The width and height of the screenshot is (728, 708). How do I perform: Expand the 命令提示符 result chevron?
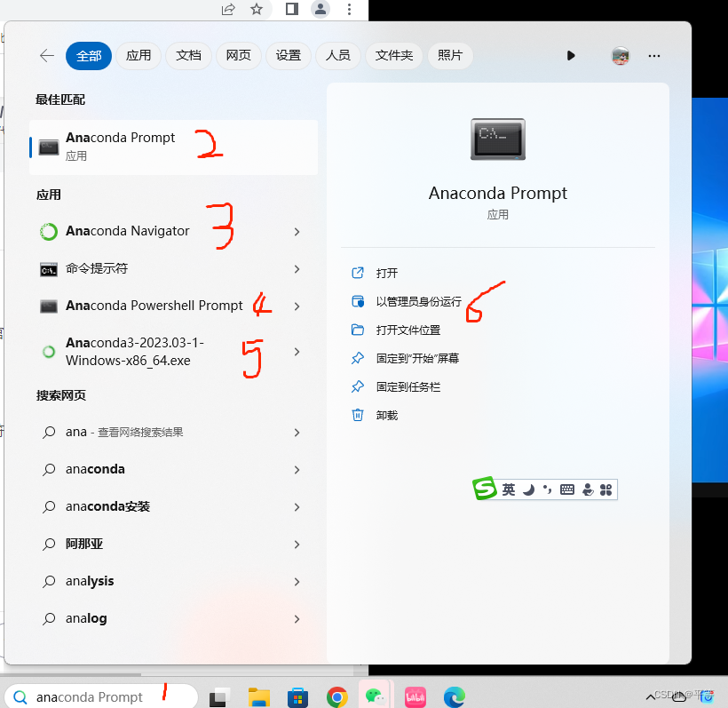[x=297, y=269]
